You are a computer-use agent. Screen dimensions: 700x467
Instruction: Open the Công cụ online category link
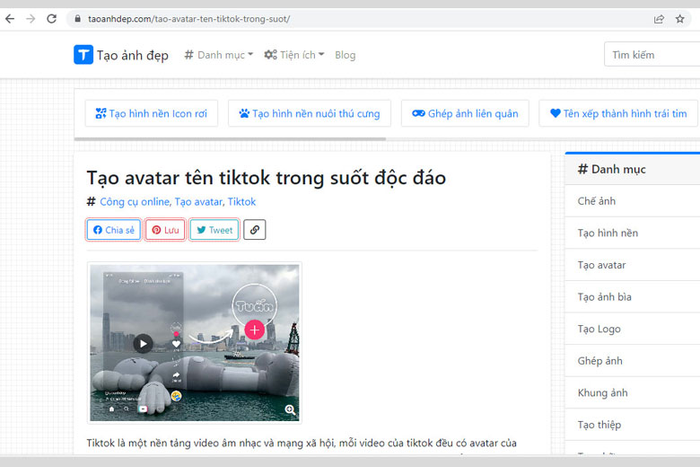pyautogui.click(x=134, y=202)
